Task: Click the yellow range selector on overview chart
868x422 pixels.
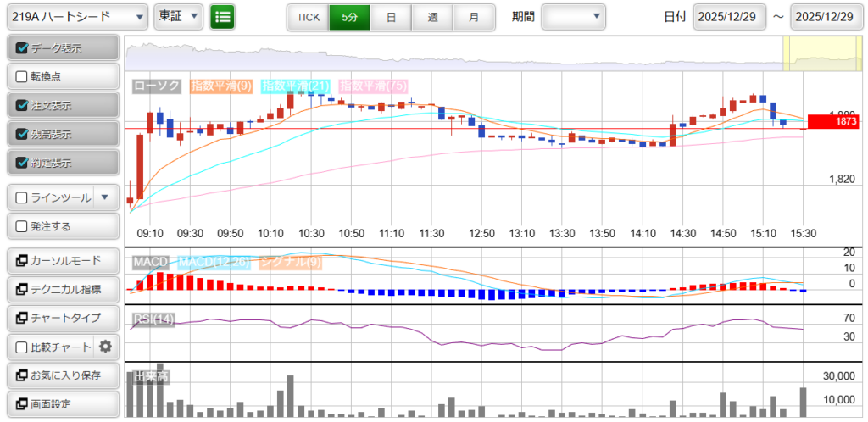Action: [810, 54]
